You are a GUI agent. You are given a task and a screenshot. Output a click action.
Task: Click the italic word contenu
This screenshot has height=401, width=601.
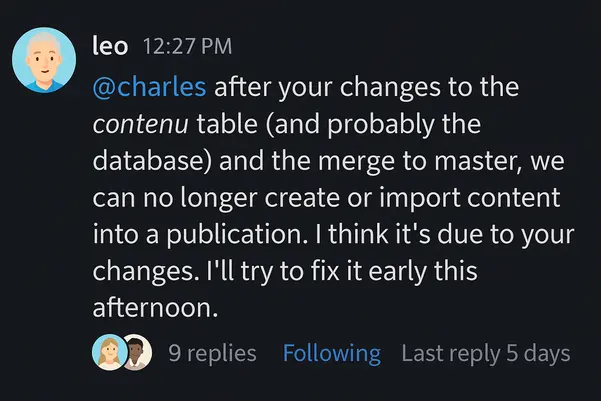137,124
